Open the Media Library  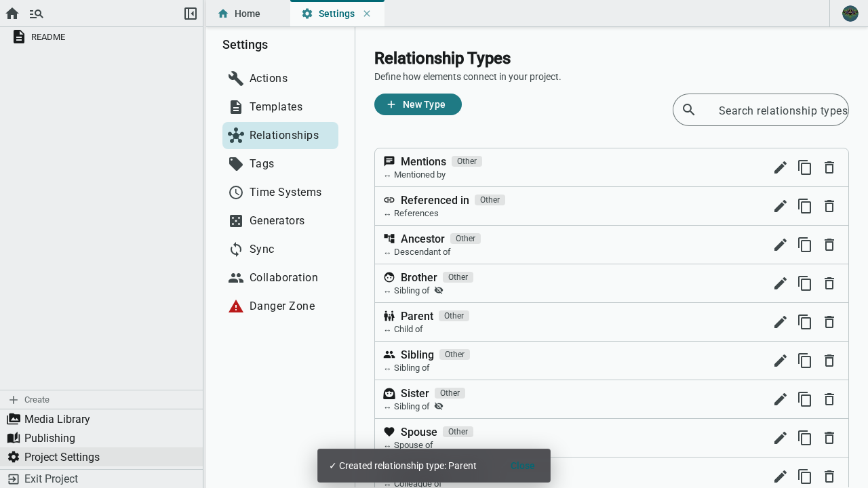pyautogui.click(x=102, y=419)
